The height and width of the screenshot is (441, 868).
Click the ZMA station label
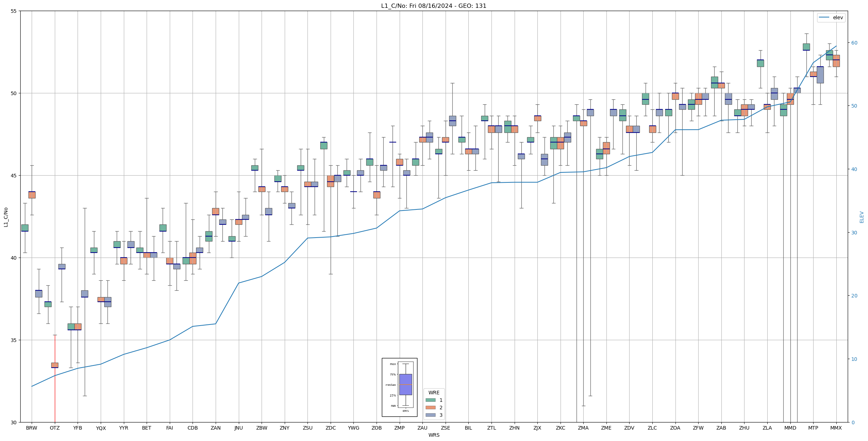click(583, 428)
